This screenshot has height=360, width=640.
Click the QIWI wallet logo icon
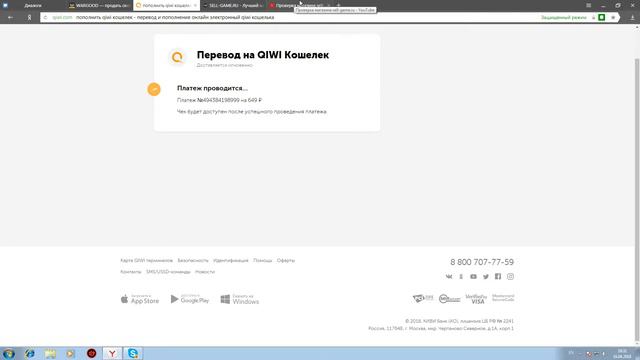point(177,57)
